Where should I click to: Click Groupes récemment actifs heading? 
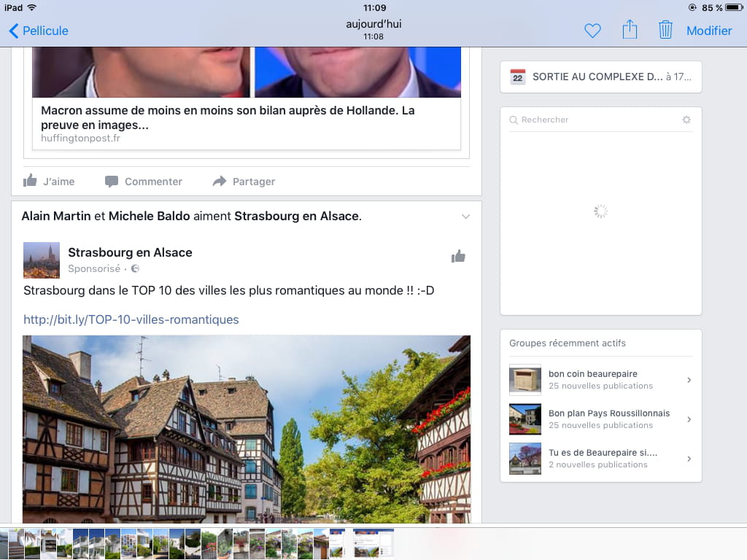click(568, 343)
